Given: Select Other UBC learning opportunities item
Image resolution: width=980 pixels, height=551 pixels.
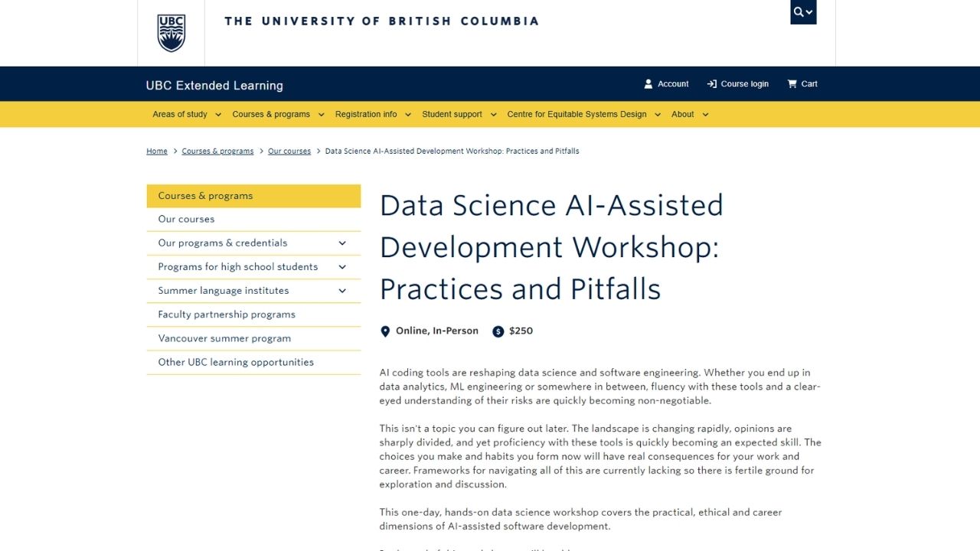Looking at the screenshot, I should tap(253, 363).
